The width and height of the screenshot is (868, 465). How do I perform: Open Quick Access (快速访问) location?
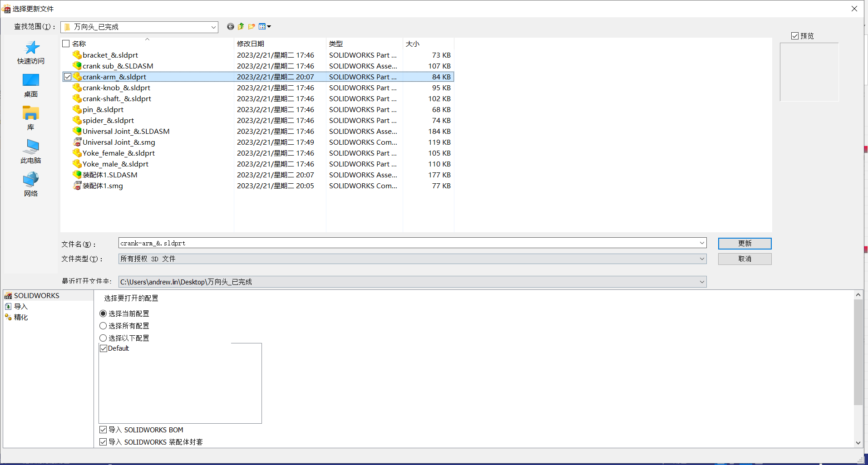point(31,52)
